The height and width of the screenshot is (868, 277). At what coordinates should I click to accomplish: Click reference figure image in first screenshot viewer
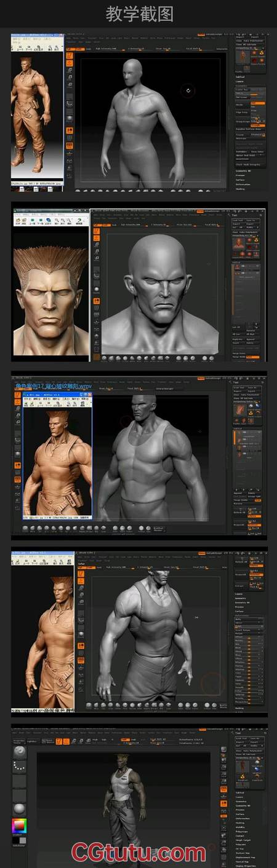click(x=37, y=115)
